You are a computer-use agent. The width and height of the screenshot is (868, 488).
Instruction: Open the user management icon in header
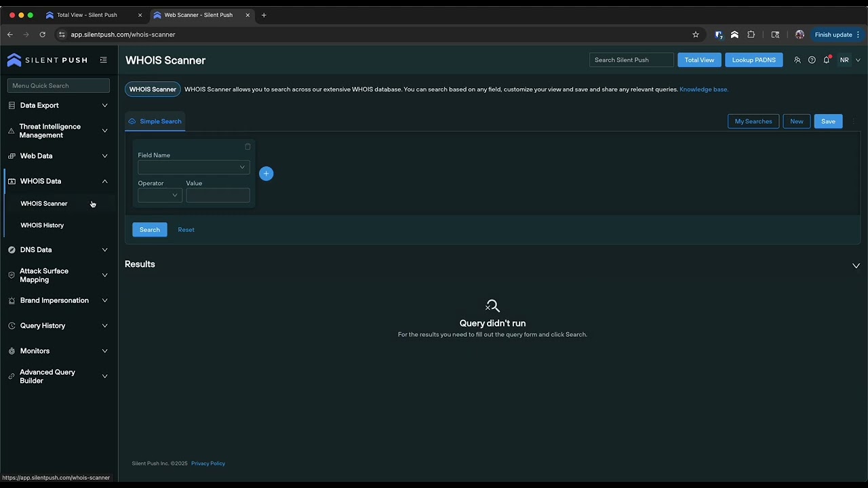tap(797, 60)
